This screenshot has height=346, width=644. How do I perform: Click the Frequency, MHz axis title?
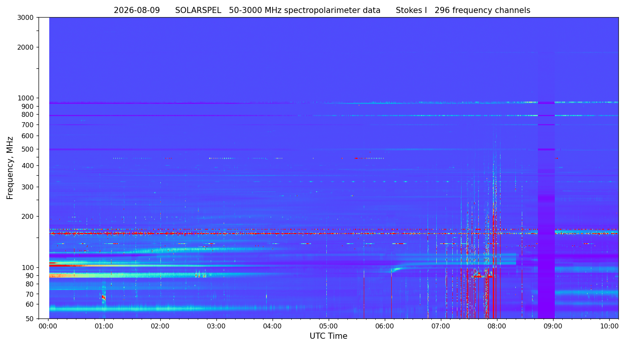pos(10,168)
